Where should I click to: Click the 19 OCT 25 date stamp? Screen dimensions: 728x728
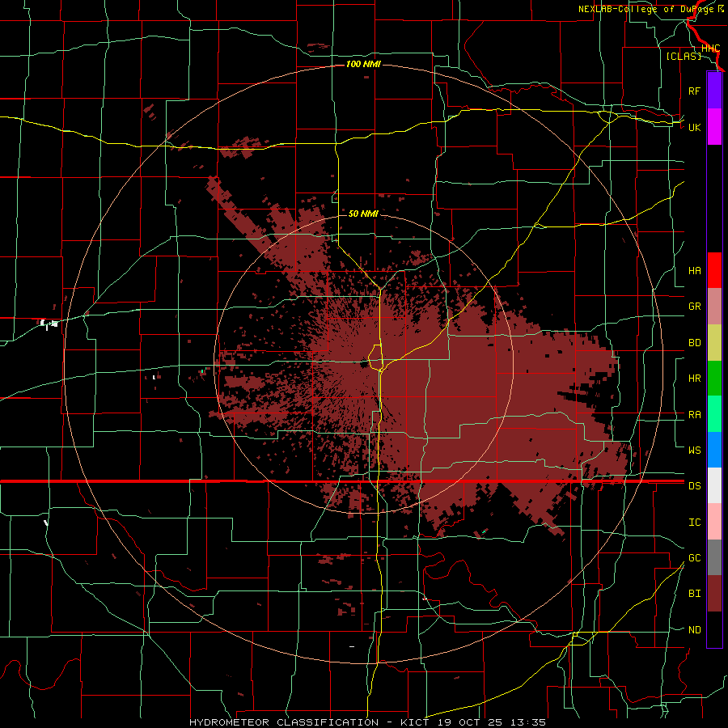(470, 722)
